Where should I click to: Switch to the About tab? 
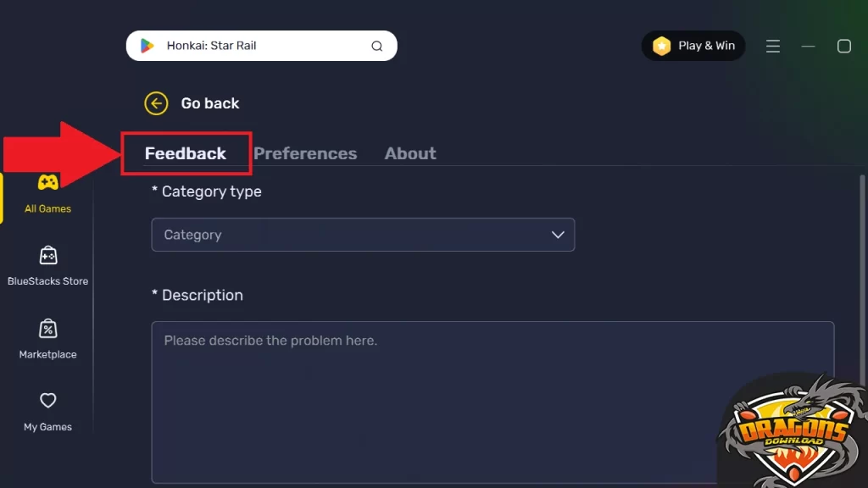(x=410, y=153)
